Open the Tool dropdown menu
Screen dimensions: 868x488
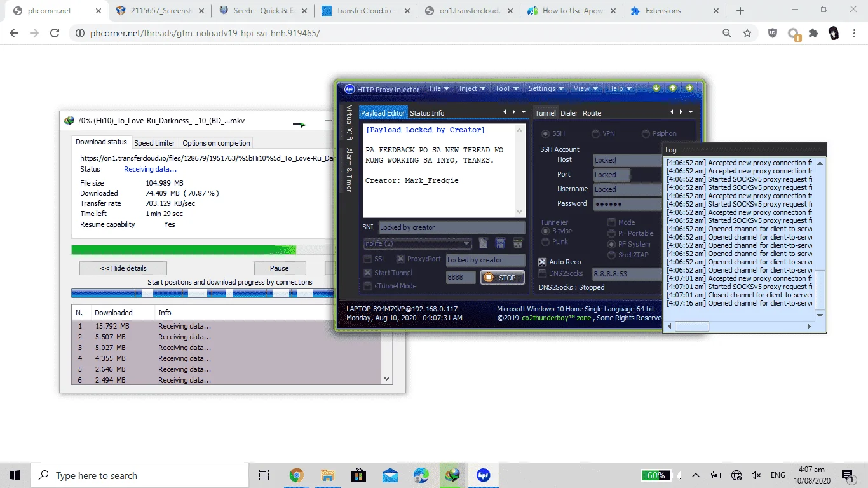pos(506,88)
